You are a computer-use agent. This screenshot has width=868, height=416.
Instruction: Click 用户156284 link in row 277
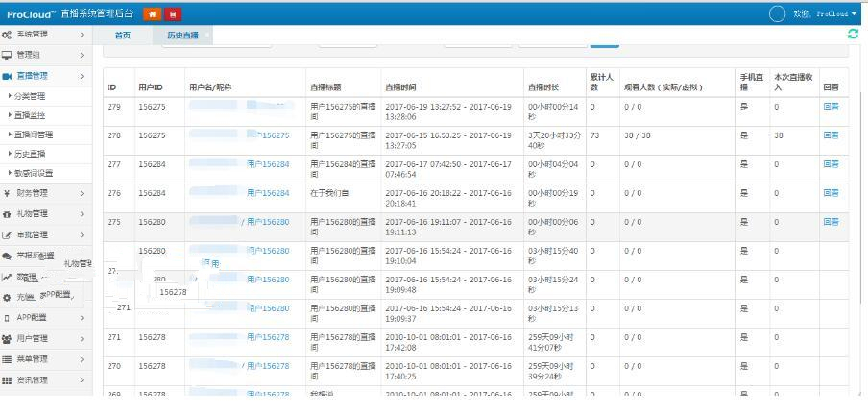(268, 164)
